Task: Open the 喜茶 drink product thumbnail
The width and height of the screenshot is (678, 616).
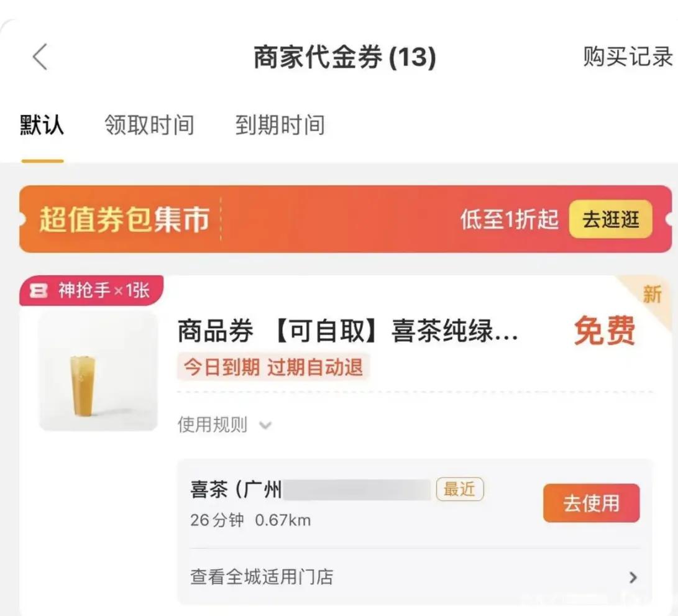Action: pos(98,372)
